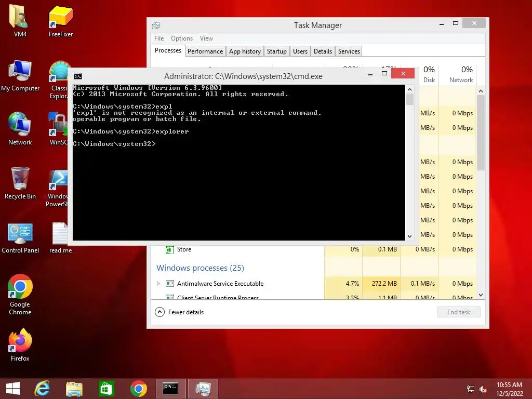Viewport: 532px width, 399px height.
Task: Open the Control Panel desktop icon
Action: tap(20, 237)
